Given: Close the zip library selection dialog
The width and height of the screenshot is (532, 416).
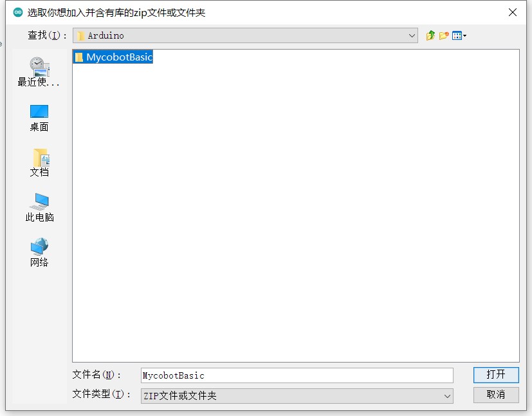Looking at the screenshot, I should click(x=513, y=13).
